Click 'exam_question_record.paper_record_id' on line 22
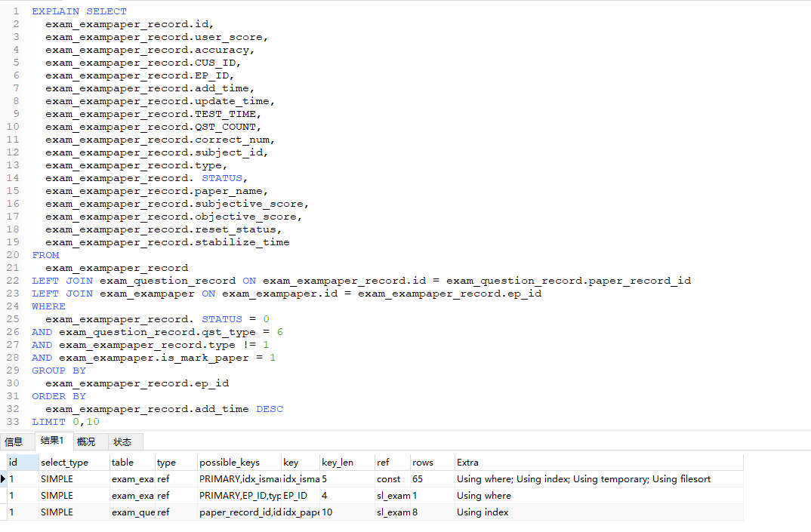 tap(569, 281)
